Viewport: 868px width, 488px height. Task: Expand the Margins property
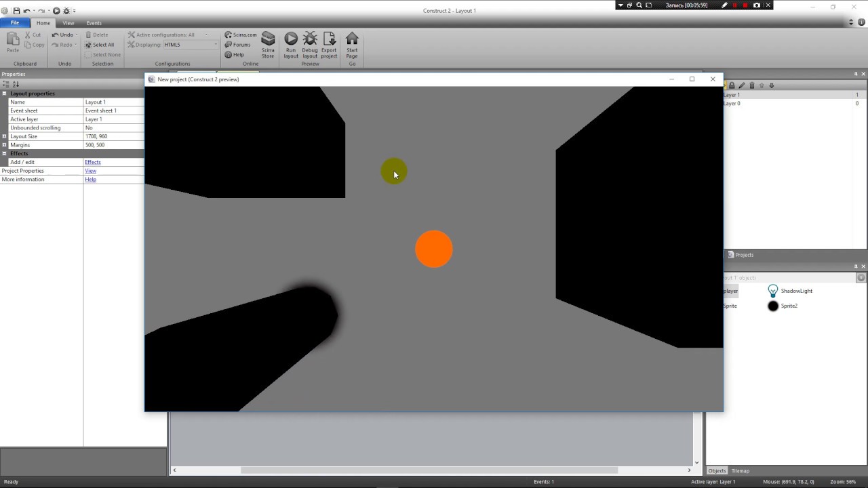tap(4, 145)
